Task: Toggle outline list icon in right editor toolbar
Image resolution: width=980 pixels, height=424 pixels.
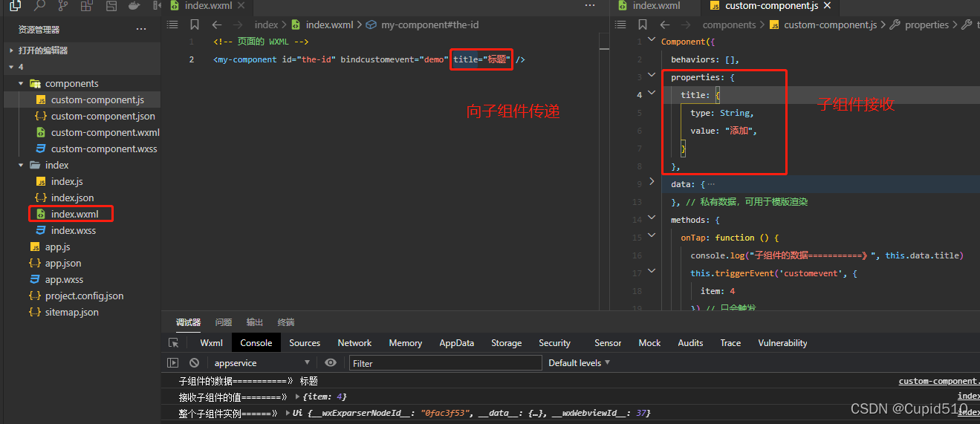Action: coord(620,25)
